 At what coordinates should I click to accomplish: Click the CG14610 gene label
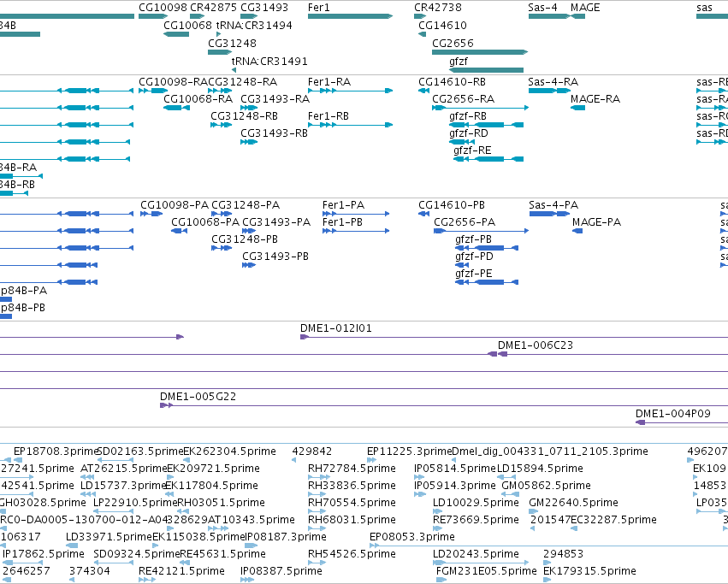[442, 25]
